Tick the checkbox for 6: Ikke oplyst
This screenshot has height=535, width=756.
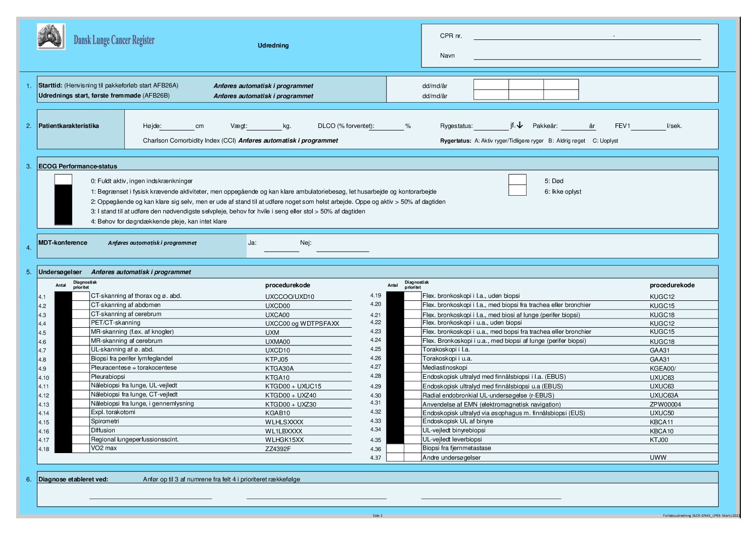point(517,191)
